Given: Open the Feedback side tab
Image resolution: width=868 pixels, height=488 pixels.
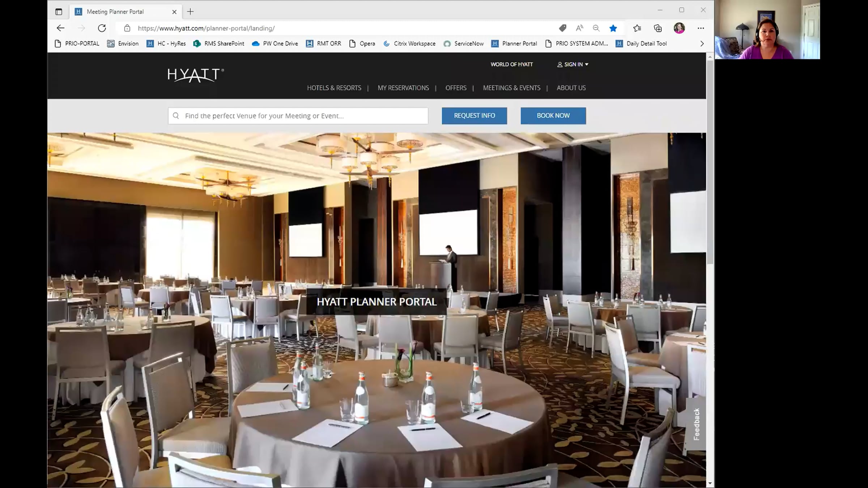Looking at the screenshot, I should point(696,424).
